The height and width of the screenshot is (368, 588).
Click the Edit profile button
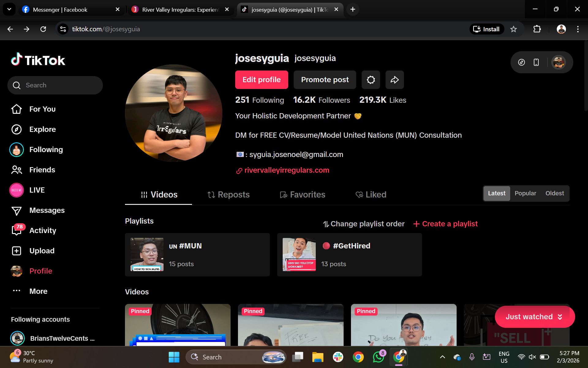tap(262, 80)
